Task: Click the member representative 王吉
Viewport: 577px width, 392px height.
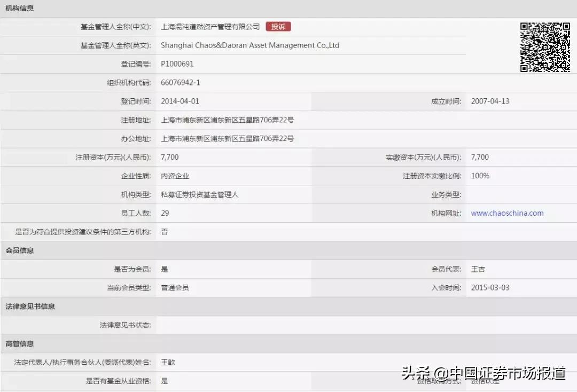Action: 476,269
